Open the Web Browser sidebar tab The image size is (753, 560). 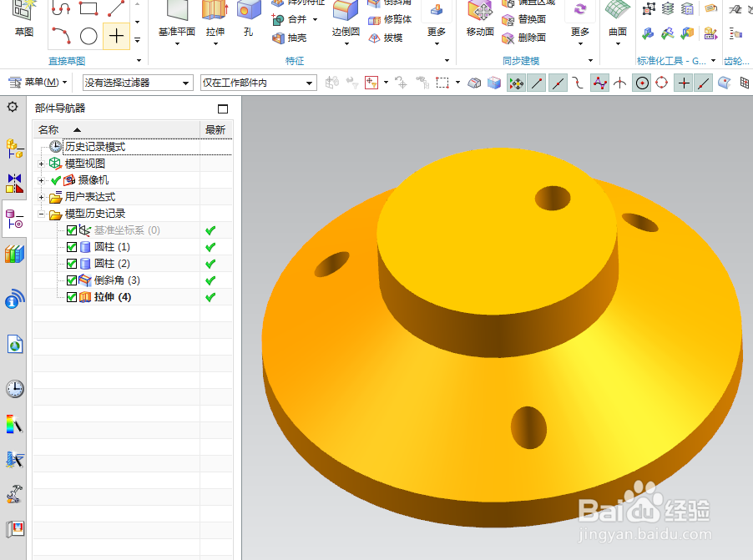(15, 345)
